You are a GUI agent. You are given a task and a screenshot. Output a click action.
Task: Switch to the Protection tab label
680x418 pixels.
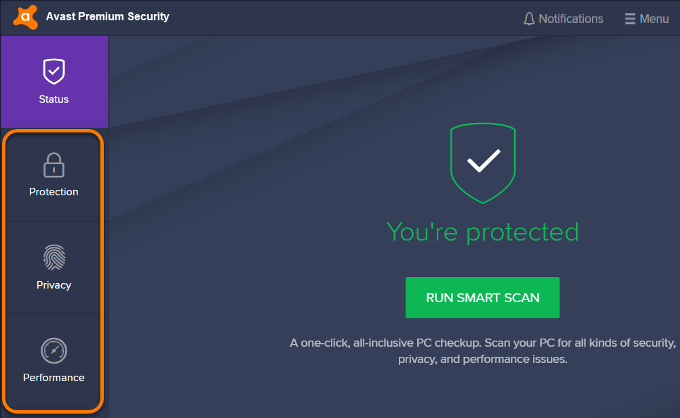(54, 192)
